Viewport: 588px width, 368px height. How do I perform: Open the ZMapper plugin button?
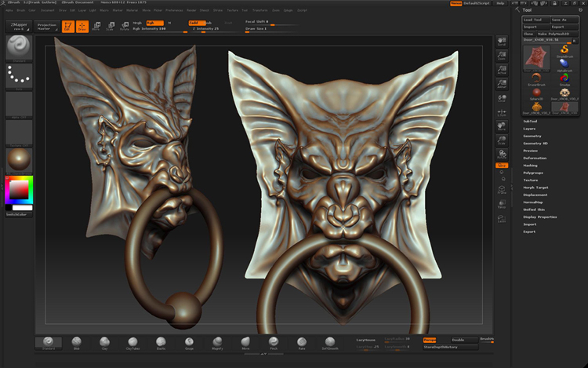pyautogui.click(x=19, y=26)
